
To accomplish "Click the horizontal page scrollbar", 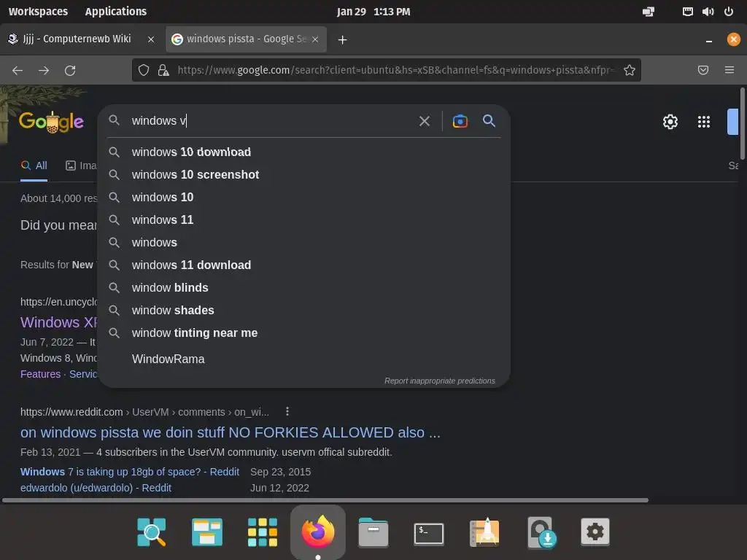I will pos(325,500).
